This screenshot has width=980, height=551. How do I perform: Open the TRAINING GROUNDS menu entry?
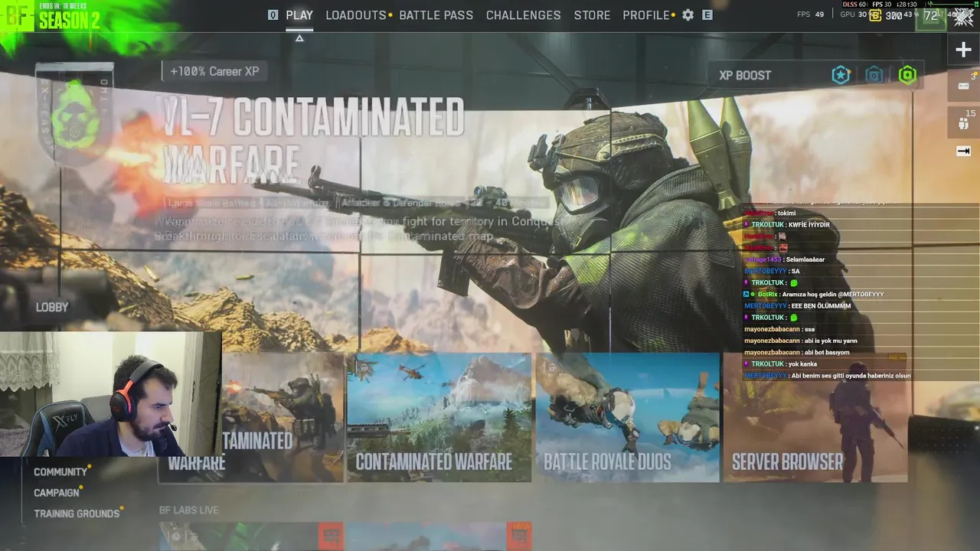[x=77, y=514]
